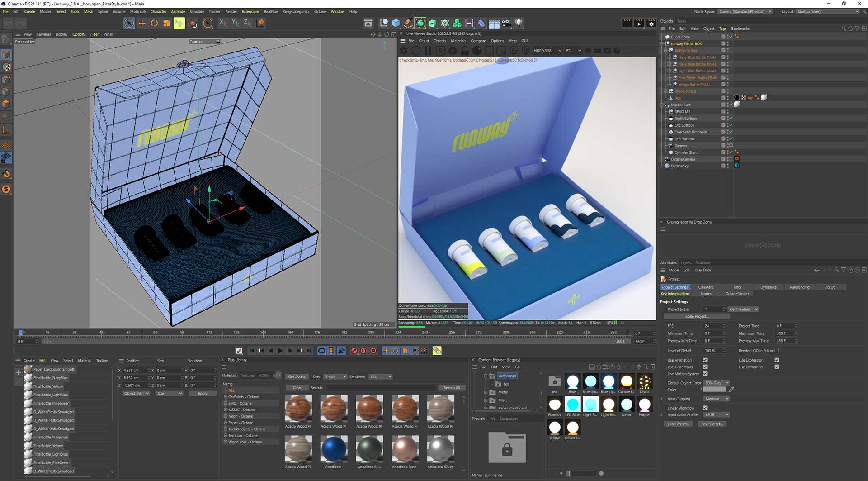Image resolution: width=868 pixels, height=481 pixels.
Task: Open the Centimeters unit dropdown
Action: 743,310
